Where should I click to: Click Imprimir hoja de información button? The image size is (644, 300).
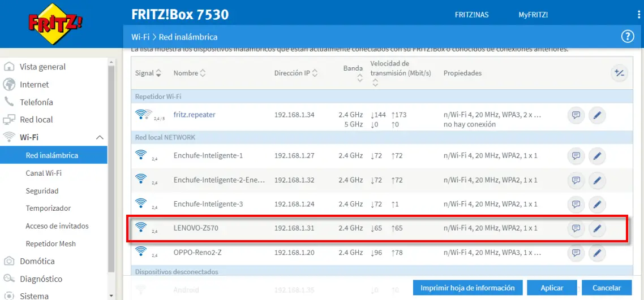click(x=467, y=288)
